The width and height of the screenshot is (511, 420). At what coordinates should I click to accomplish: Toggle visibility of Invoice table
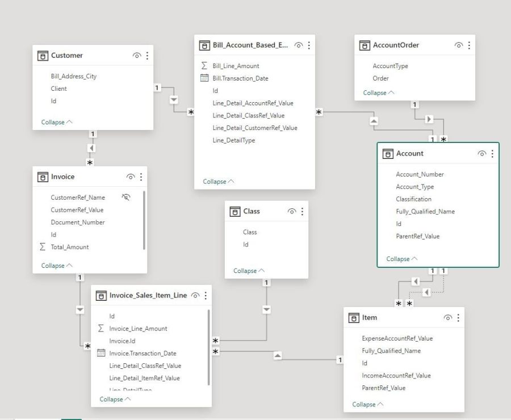pyautogui.click(x=131, y=177)
